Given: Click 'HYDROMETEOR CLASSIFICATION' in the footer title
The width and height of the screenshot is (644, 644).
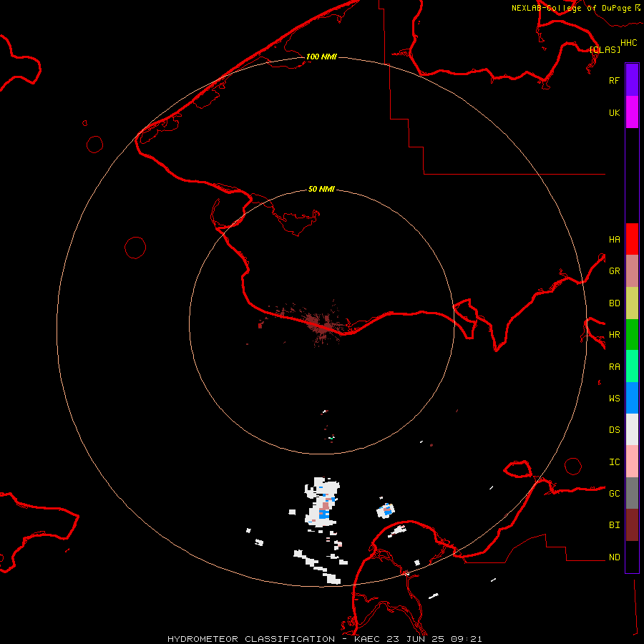Looking at the screenshot, I should click(x=251, y=639).
